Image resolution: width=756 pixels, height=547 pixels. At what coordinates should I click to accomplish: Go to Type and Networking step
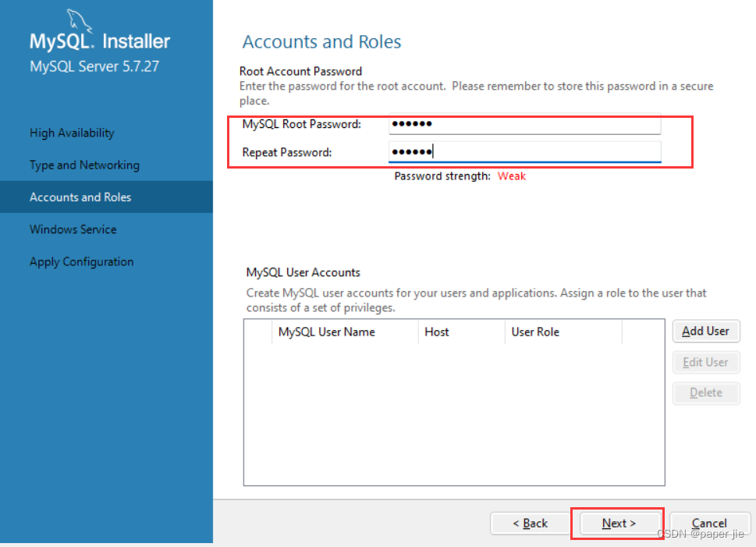coord(84,165)
